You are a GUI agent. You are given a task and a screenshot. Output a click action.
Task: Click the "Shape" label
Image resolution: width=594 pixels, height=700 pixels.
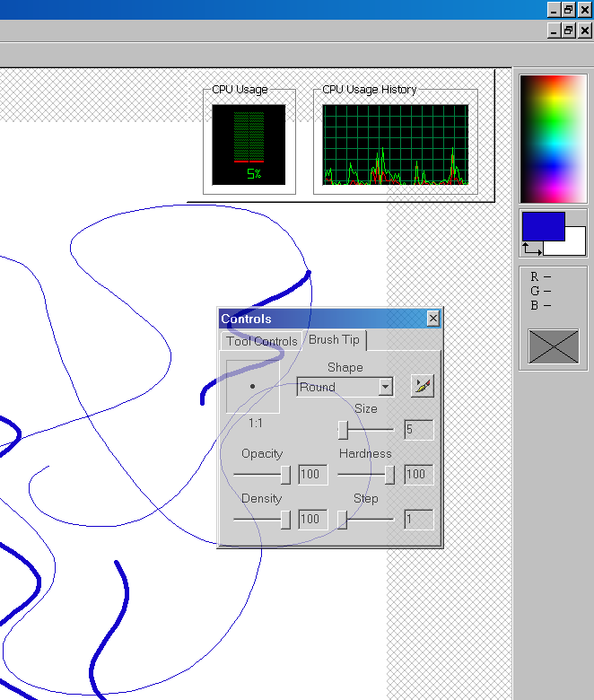coord(345,367)
